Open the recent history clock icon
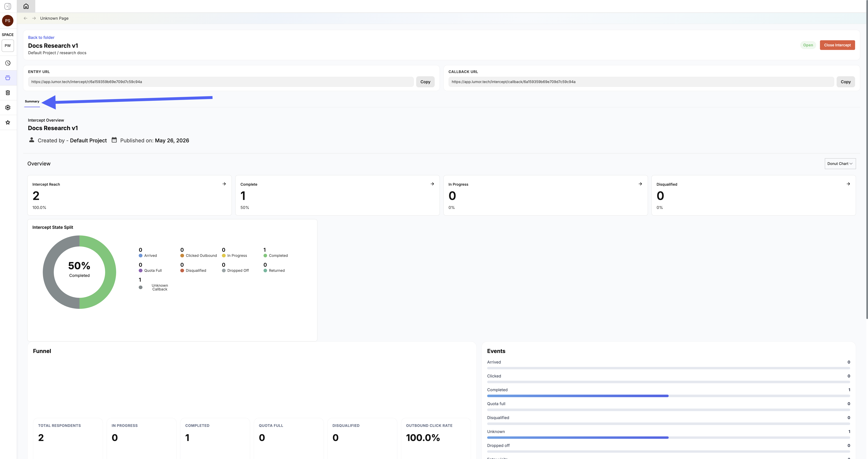 point(8,63)
